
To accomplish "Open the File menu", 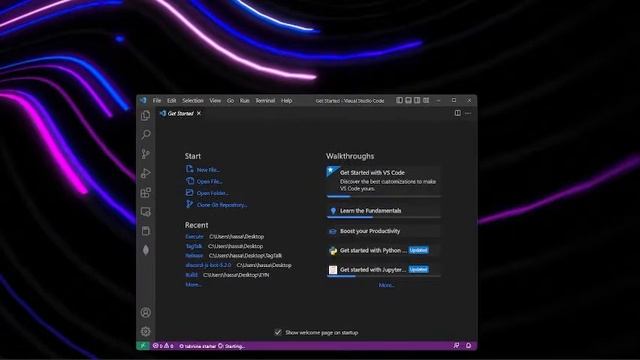I will [x=157, y=100].
